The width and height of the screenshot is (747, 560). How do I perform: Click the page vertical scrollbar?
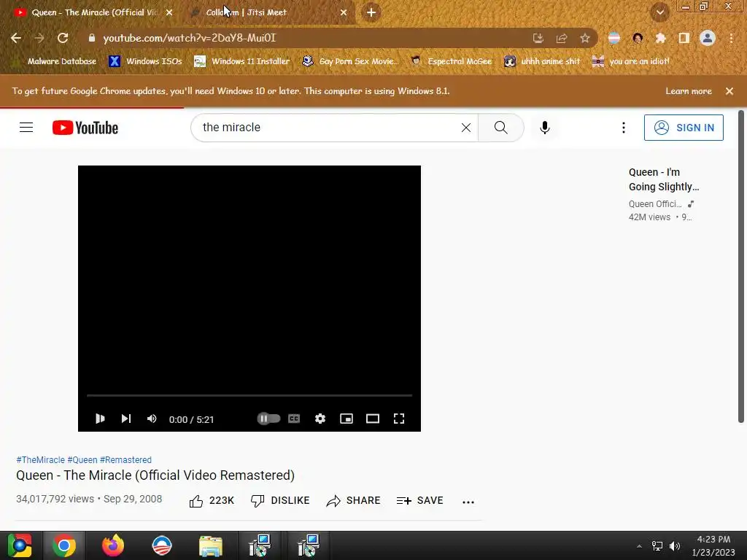pyautogui.click(x=741, y=267)
